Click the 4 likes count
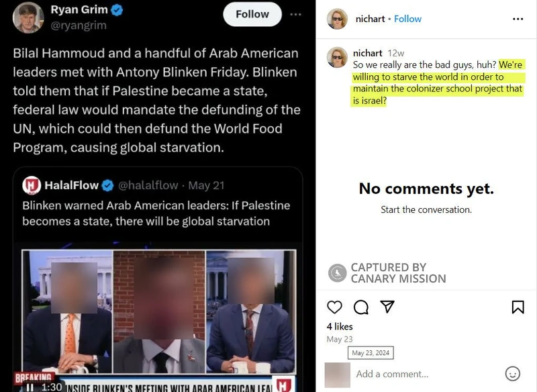This screenshot has width=537, height=392. click(x=340, y=327)
